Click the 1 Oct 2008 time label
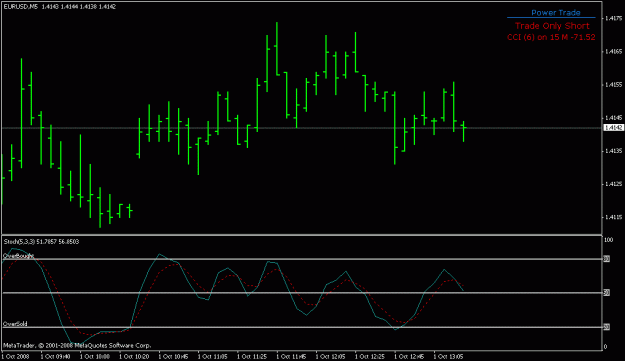 (16, 356)
